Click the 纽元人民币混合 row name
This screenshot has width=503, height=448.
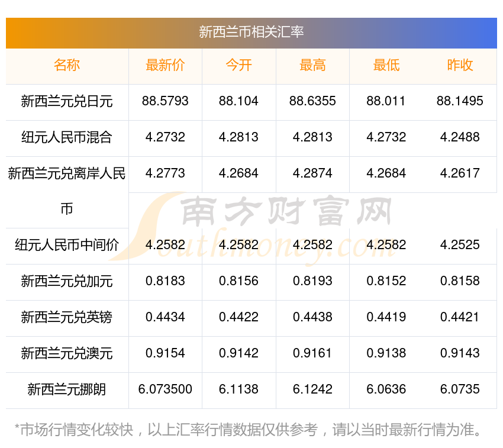[x=67, y=137]
